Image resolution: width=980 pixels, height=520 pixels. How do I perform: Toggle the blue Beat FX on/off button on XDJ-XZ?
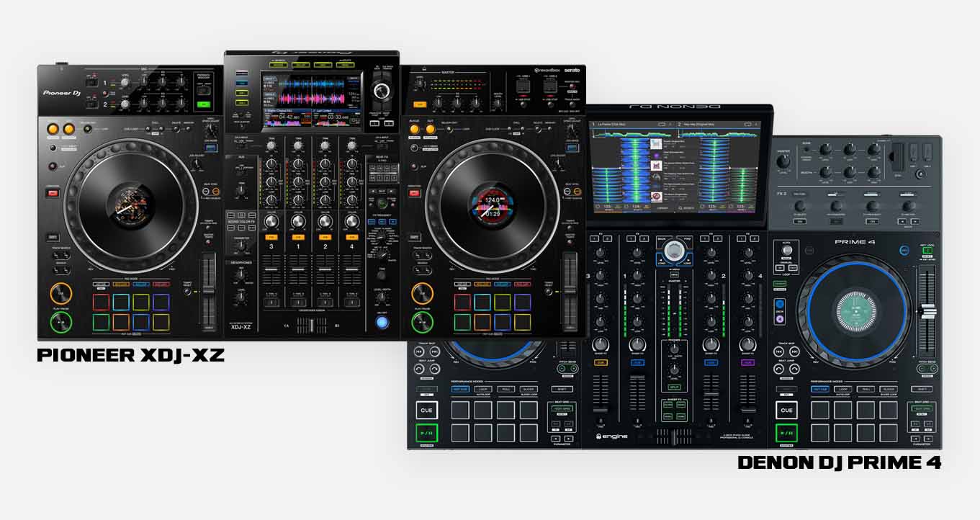pyautogui.click(x=382, y=322)
